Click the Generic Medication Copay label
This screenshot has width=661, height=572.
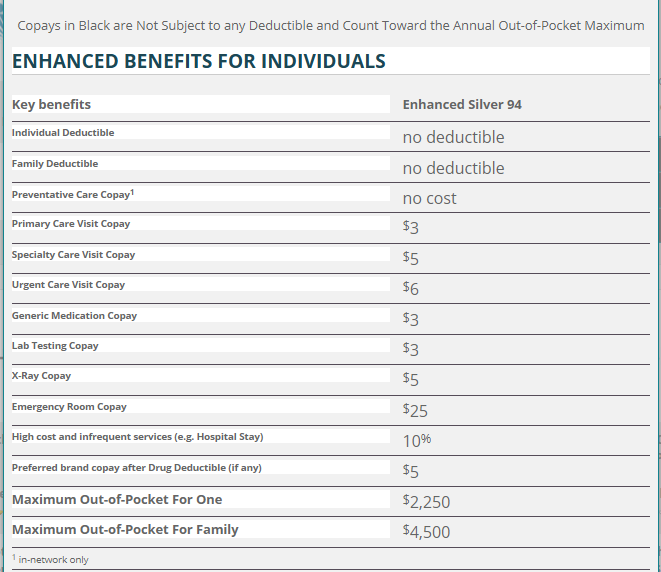tap(74, 316)
